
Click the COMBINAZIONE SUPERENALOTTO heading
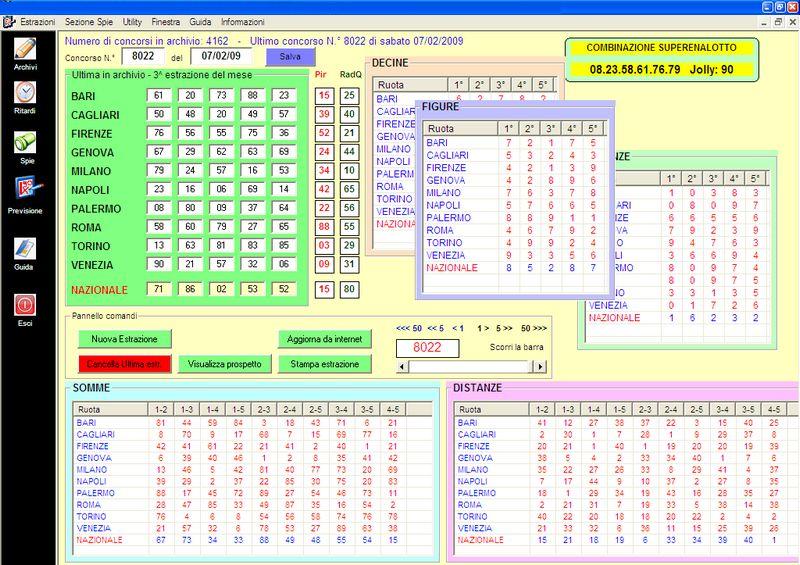(x=661, y=47)
